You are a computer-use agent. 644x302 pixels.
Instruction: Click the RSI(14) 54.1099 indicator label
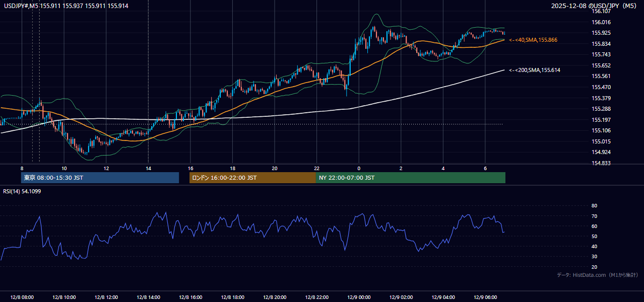pyautogui.click(x=22, y=191)
